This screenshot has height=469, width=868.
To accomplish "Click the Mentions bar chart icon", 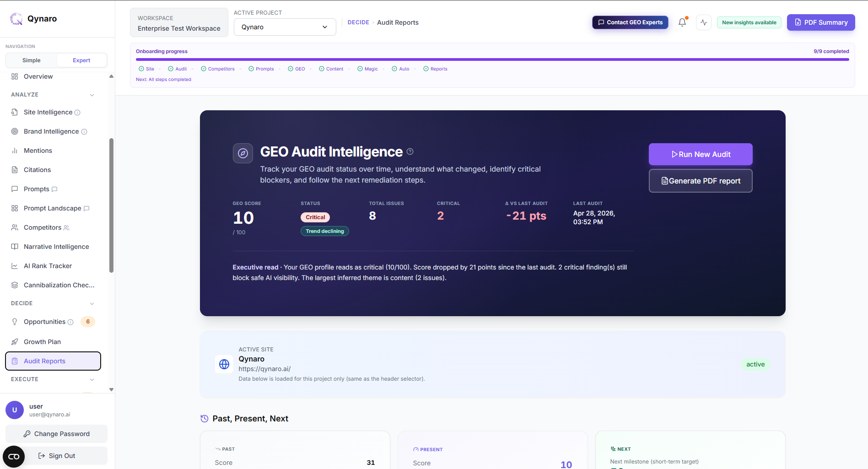I will click(15, 151).
